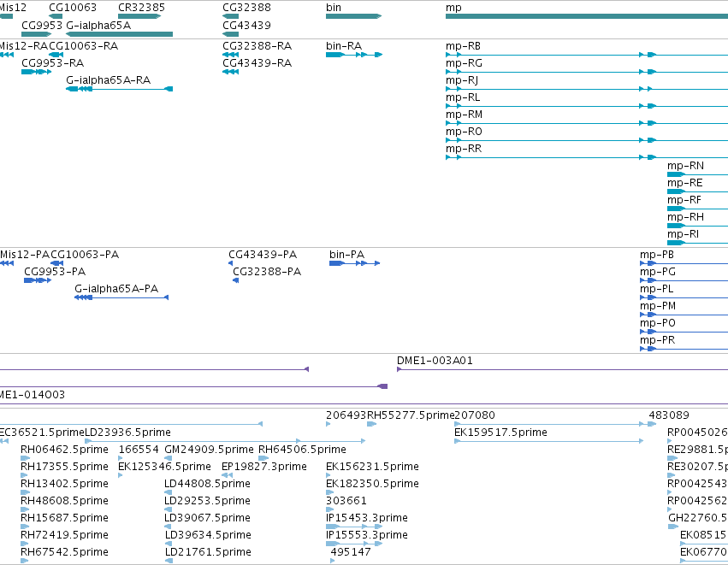Select protein label mp-PG
Screen dimensions: 728x565
click(658, 272)
